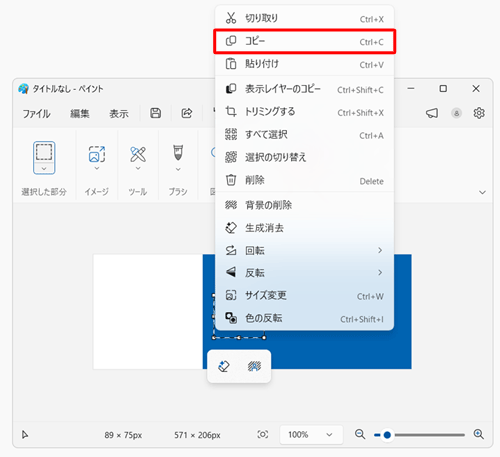The image size is (500, 457).
Task: Open the ファイル menu
Action: pyautogui.click(x=36, y=114)
